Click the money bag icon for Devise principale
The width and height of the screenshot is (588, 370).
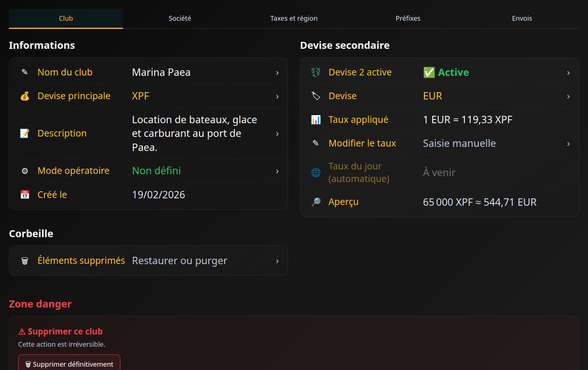[x=25, y=96]
